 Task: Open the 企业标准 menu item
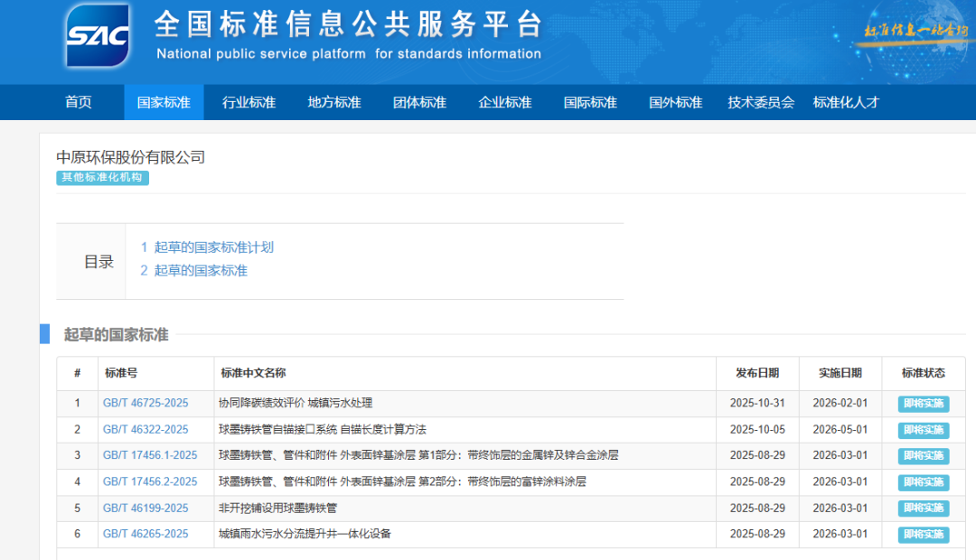[505, 102]
